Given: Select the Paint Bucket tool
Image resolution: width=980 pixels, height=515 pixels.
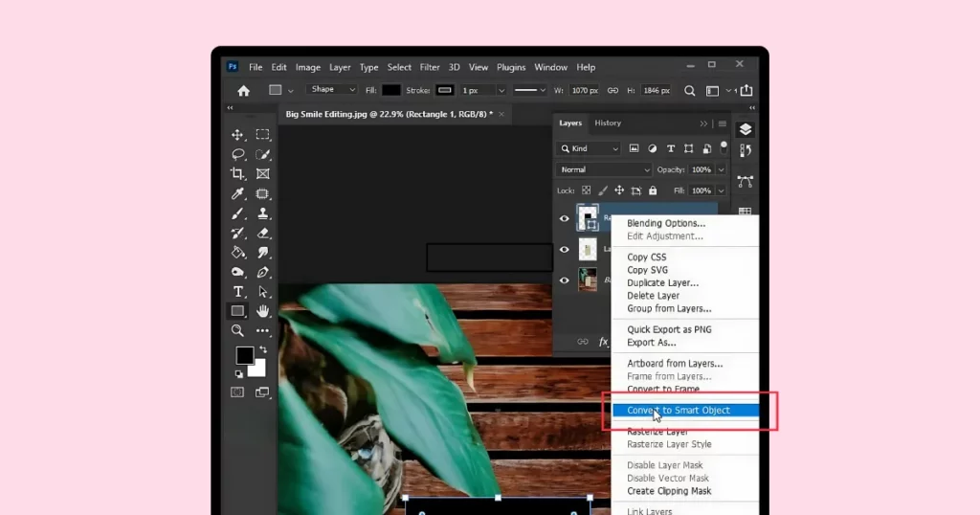Looking at the screenshot, I should point(237,253).
